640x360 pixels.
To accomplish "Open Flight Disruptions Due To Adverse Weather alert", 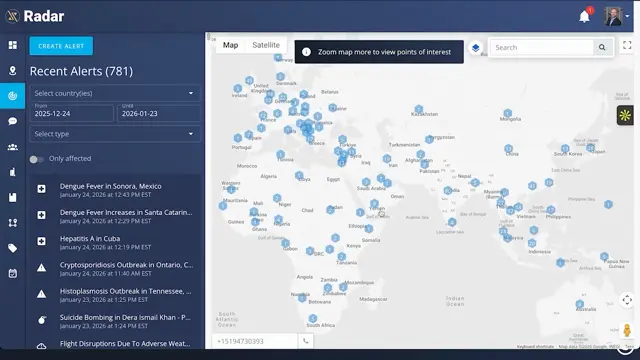I will click(x=116, y=344).
